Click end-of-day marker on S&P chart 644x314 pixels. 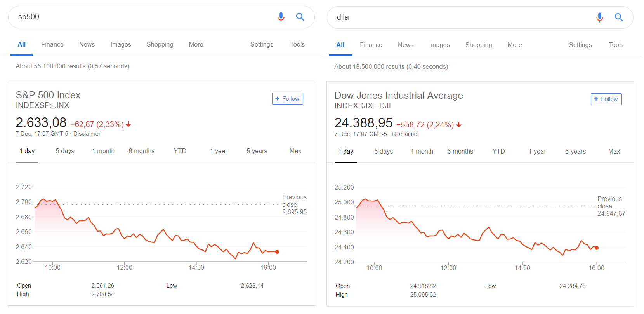(x=277, y=252)
